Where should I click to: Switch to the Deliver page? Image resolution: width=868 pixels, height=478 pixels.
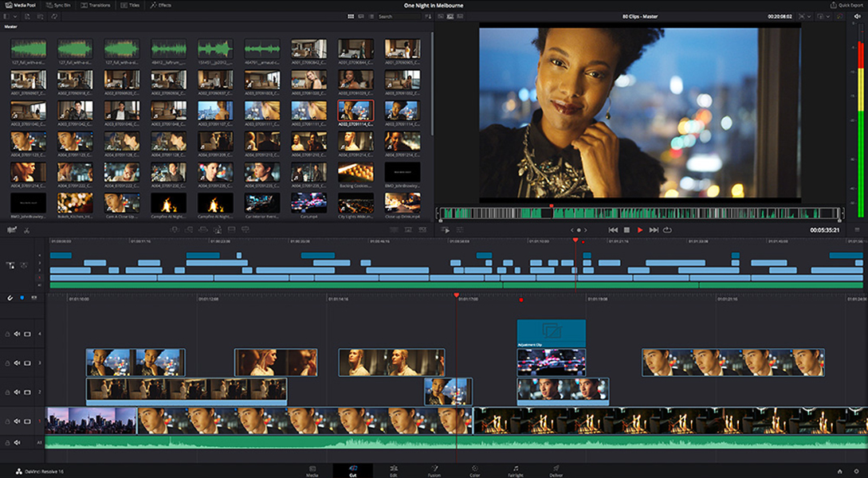point(556,471)
